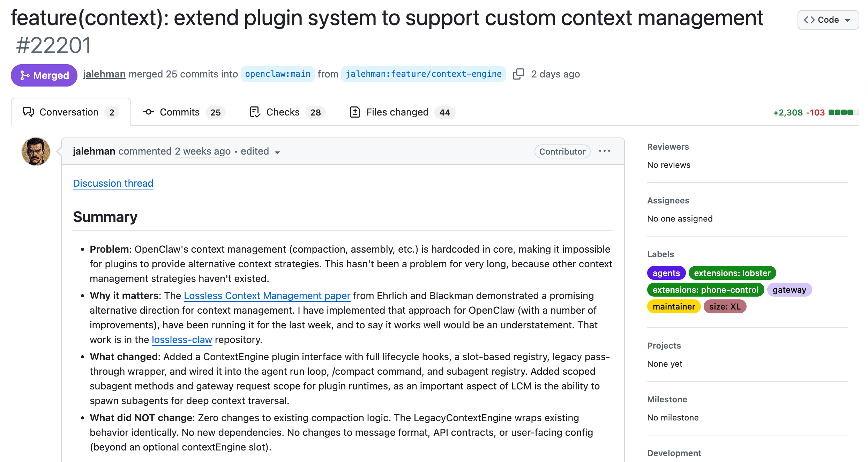Click the openclaw:main base branch

278,74
